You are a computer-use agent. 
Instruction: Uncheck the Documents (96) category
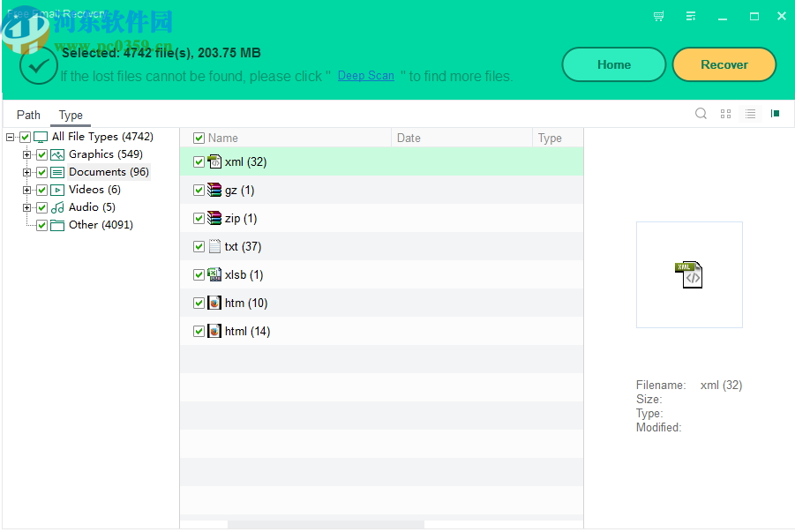[x=41, y=171]
